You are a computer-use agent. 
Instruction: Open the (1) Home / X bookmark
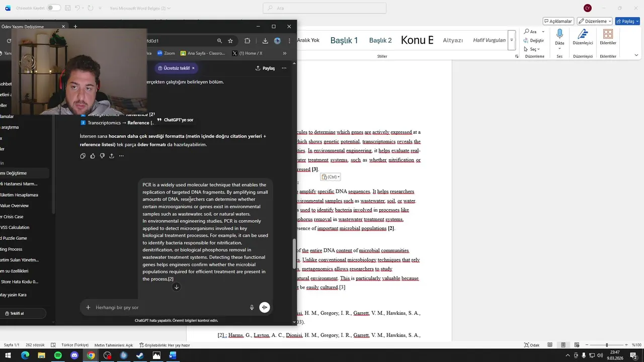coord(247,53)
